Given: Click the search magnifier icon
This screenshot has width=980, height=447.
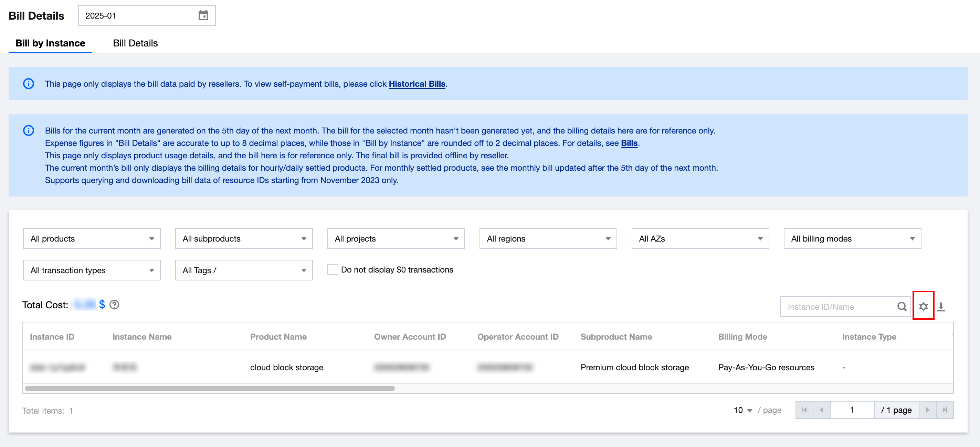Looking at the screenshot, I should click(902, 307).
